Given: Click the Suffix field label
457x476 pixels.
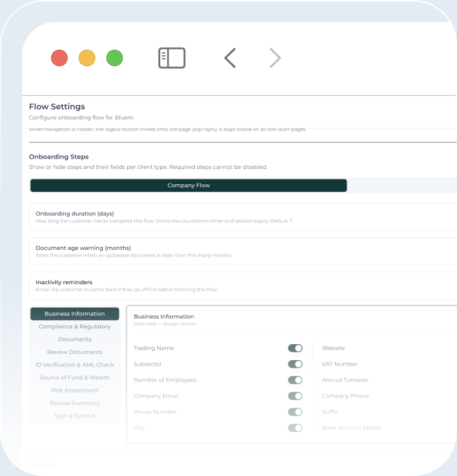Looking at the screenshot, I should (x=330, y=412).
